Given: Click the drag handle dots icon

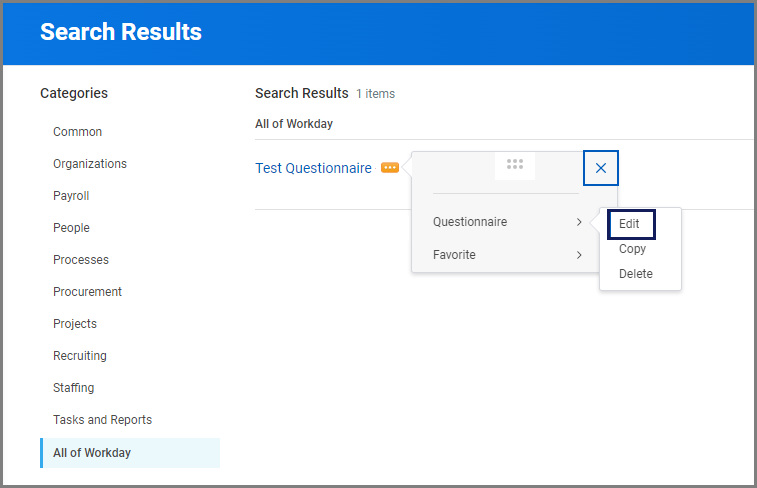Looking at the screenshot, I should (x=515, y=165).
